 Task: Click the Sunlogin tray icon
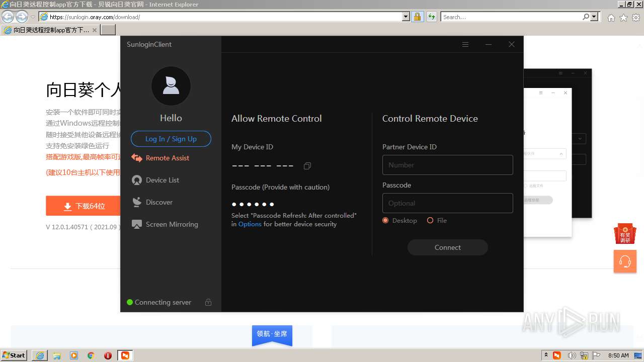[x=557, y=355]
